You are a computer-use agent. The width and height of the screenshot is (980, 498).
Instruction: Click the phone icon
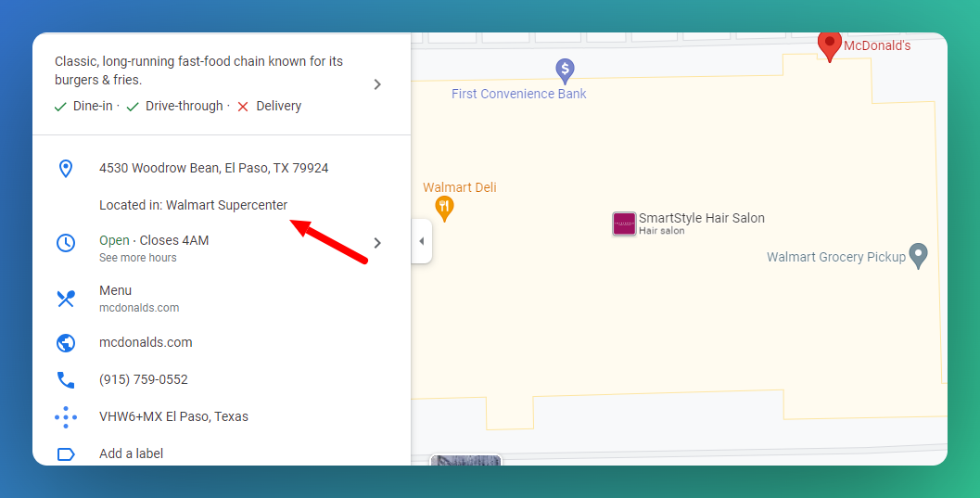tap(66, 380)
